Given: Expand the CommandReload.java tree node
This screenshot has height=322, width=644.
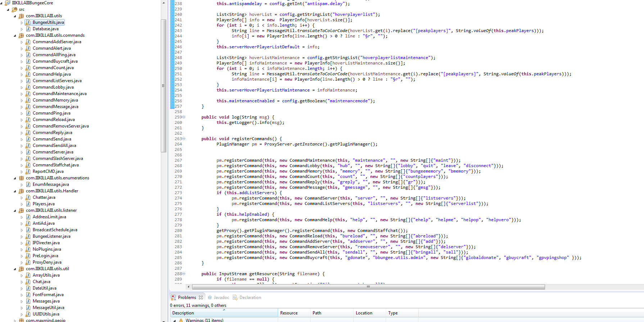Looking at the screenshot, I should (x=22, y=120).
